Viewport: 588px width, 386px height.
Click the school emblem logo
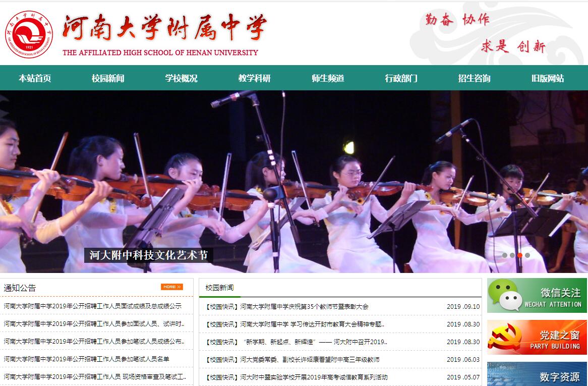click(29, 34)
